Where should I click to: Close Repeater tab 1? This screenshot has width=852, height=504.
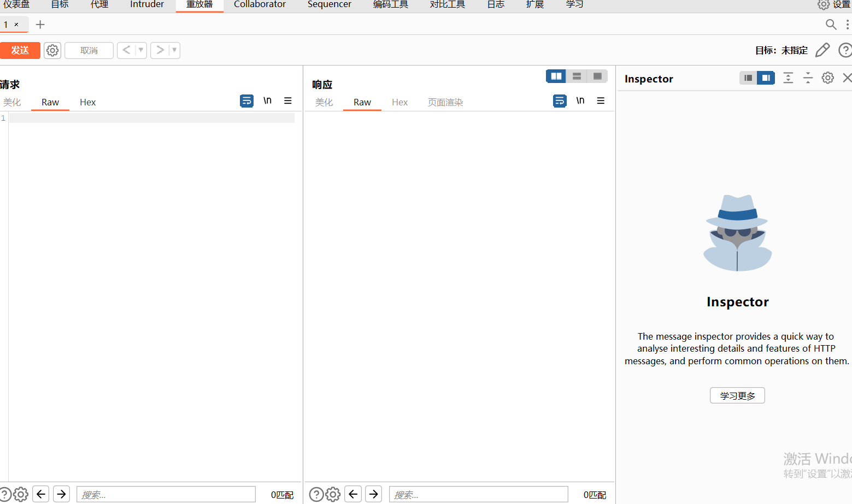click(16, 25)
